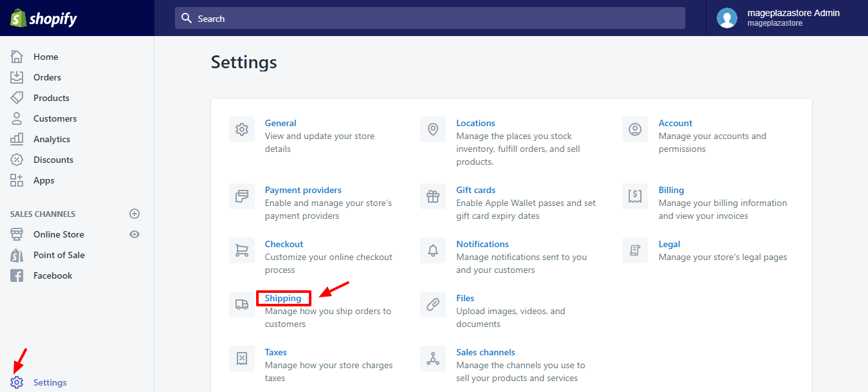868x392 pixels.
Task: Click the Settings page heading
Action: pyautogui.click(x=244, y=62)
